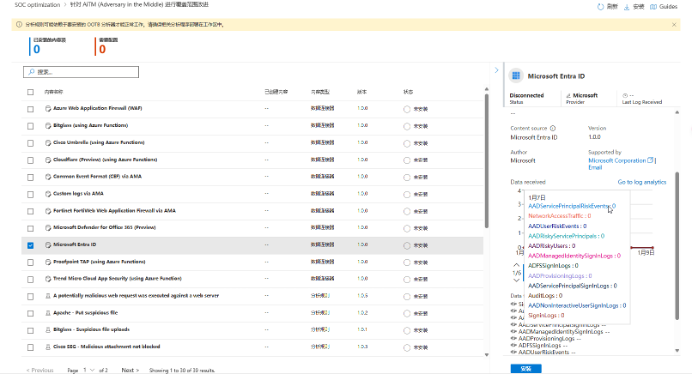
Task: Click the details pane scrollbar thumb
Action: pos(677,246)
